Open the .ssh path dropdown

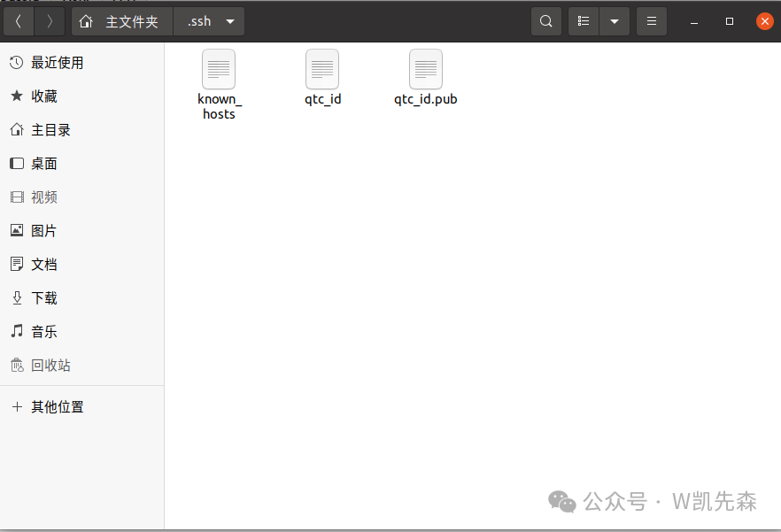pos(230,21)
